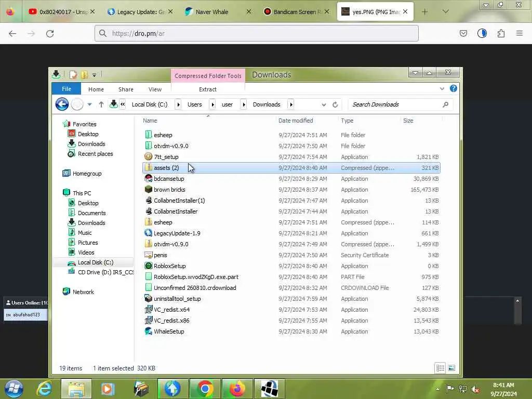This screenshot has height=399, width=532.
Task: Open Customize Quick Access Toolbar dropdown
Action: (x=95, y=75)
